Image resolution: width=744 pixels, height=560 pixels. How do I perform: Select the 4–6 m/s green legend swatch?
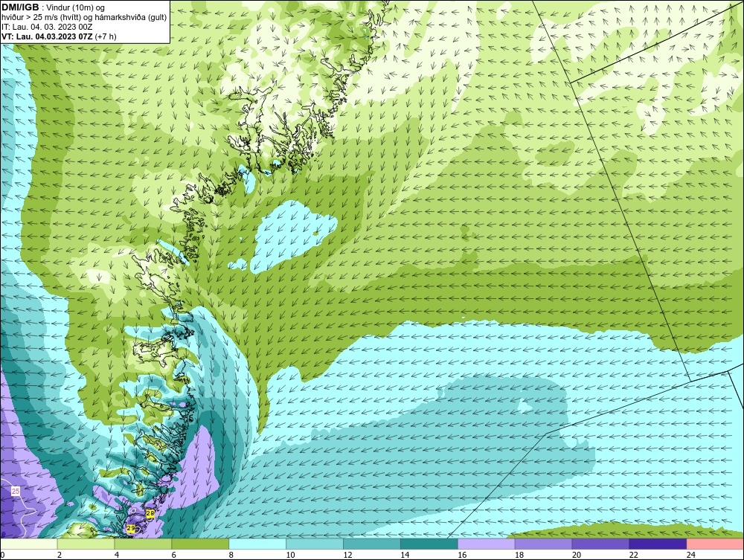143,544
